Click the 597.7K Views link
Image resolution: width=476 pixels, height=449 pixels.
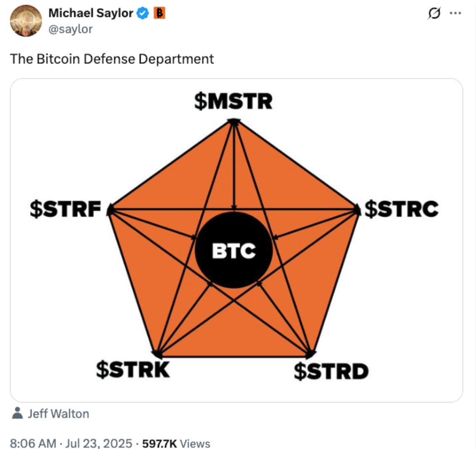(x=176, y=443)
